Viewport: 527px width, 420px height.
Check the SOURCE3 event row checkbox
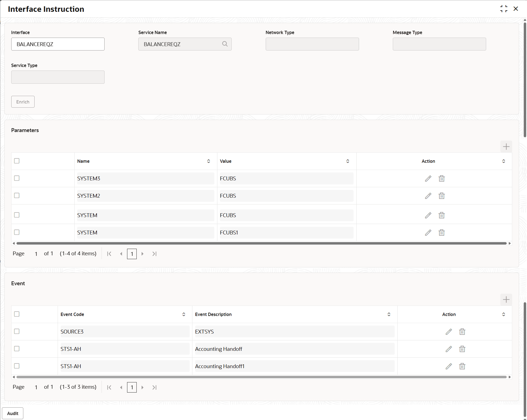pyautogui.click(x=17, y=331)
